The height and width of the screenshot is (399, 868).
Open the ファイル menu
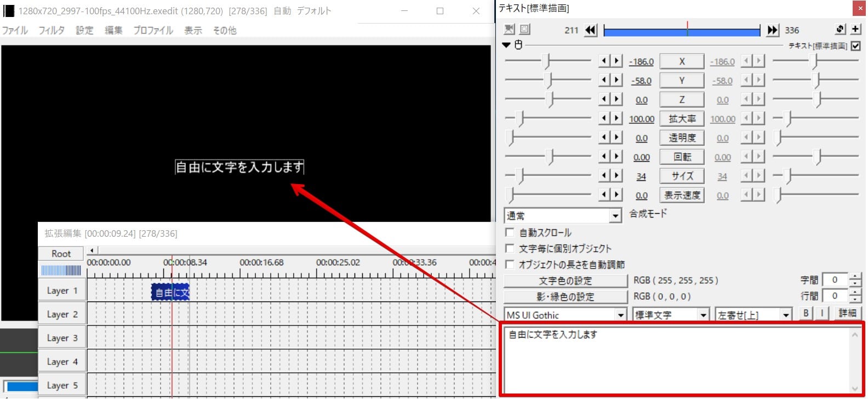15,30
